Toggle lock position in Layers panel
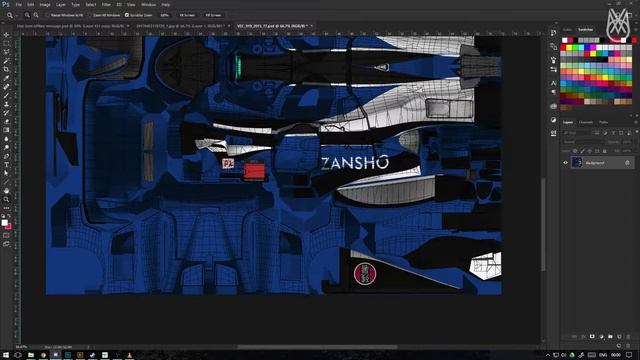 (590, 151)
